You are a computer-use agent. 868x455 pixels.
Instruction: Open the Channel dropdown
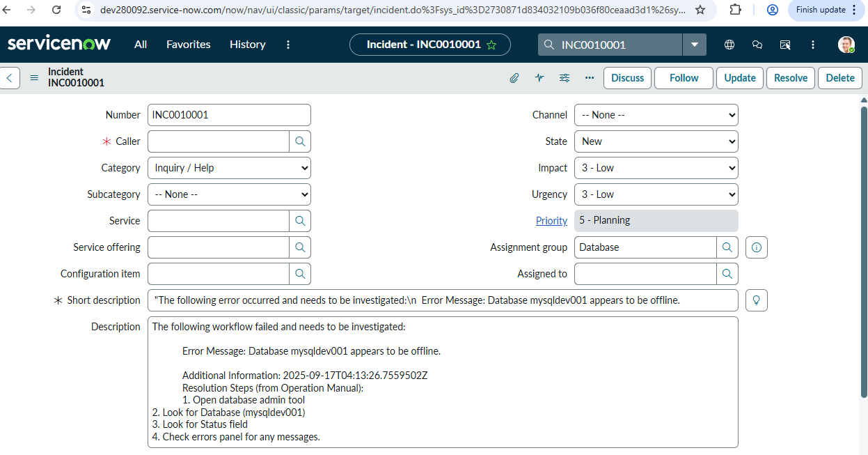tap(656, 115)
